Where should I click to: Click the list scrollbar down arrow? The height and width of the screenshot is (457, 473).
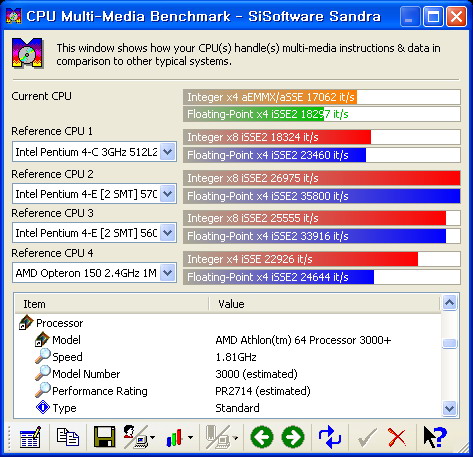(x=450, y=408)
